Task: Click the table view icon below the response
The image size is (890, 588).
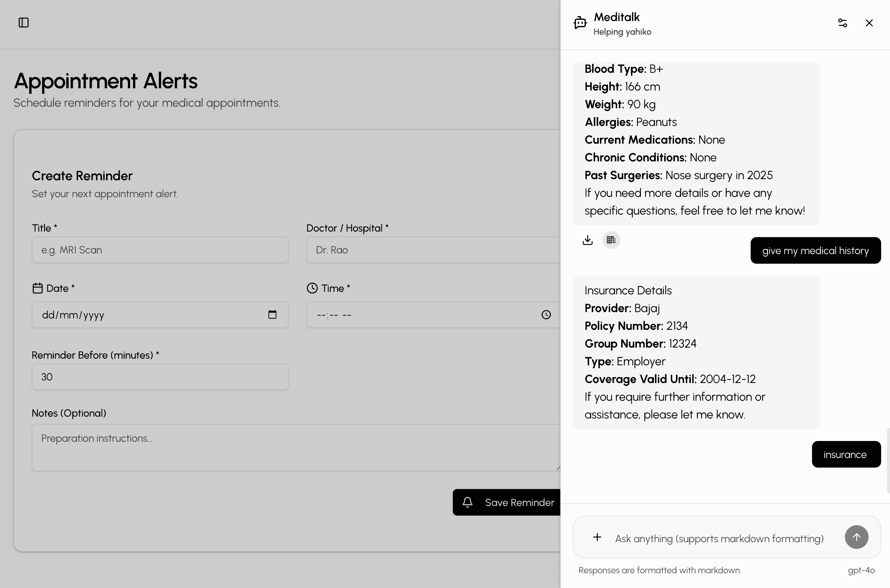Action: pyautogui.click(x=611, y=240)
